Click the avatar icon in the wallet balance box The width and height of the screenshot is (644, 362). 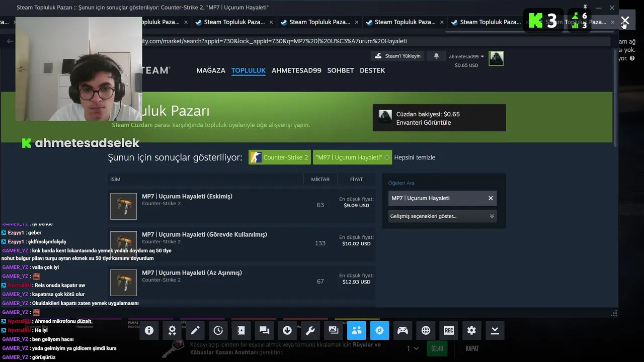click(385, 117)
